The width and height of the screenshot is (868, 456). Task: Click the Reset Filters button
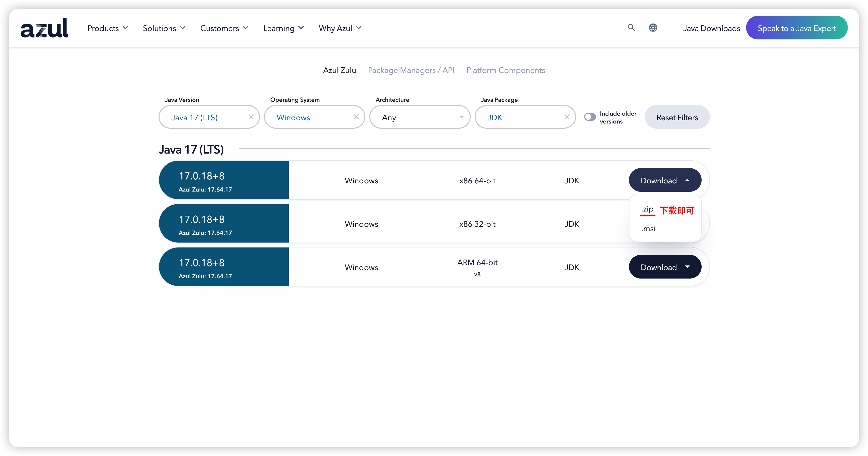tap(677, 117)
